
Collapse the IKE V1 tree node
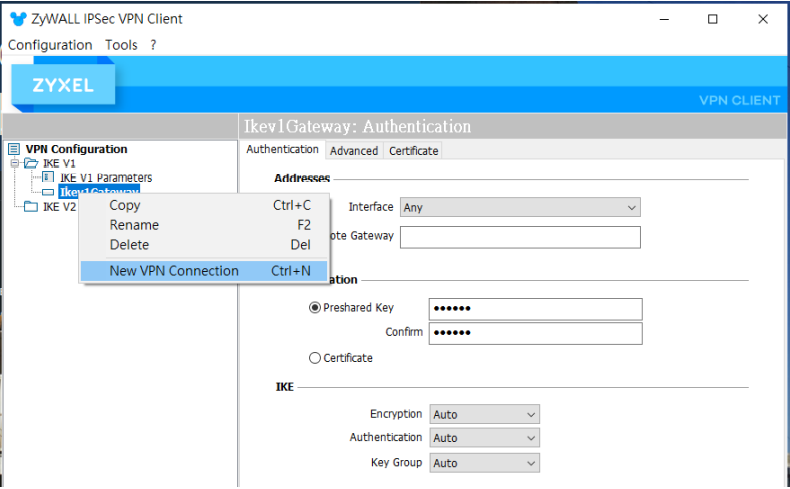[x=15, y=163]
